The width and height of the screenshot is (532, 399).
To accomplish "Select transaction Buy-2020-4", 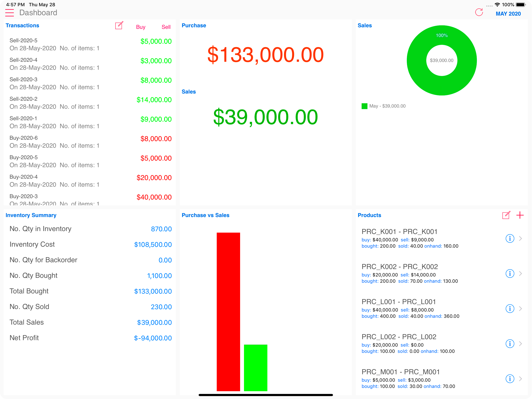I will pyautogui.click(x=90, y=181).
